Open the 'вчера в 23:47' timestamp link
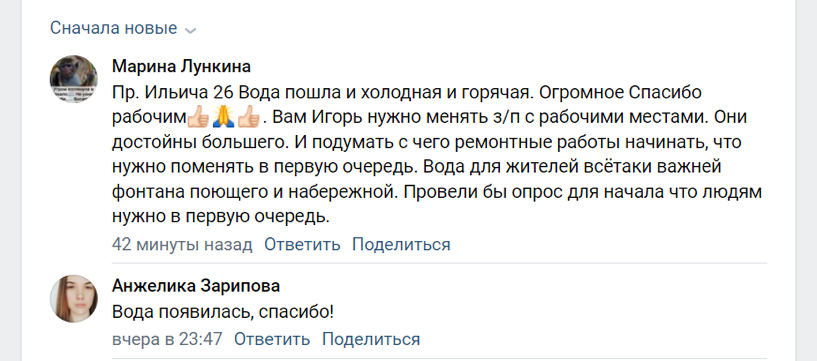Screen dimensions: 817x361 coord(167,339)
